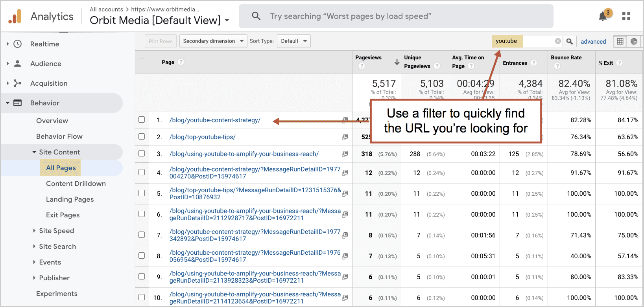Check row 8 checkbox
This screenshot has width=644, height=307.
click(142, 256)
